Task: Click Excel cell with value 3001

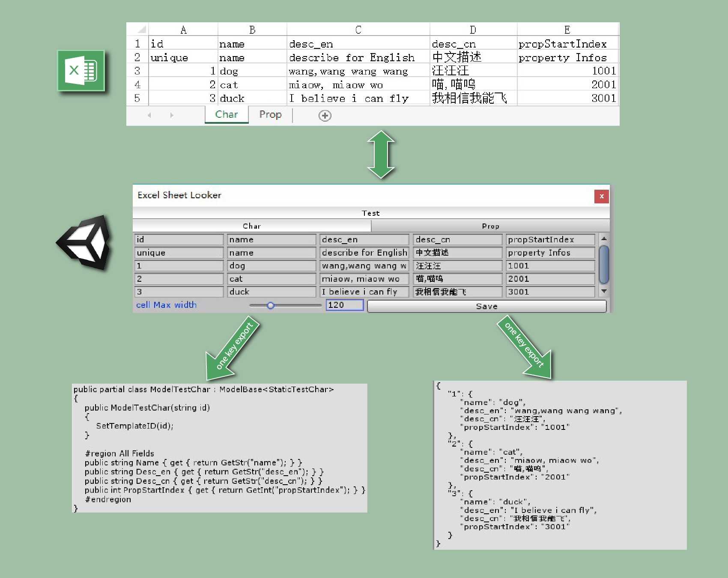Action: [x=567, y=98]
